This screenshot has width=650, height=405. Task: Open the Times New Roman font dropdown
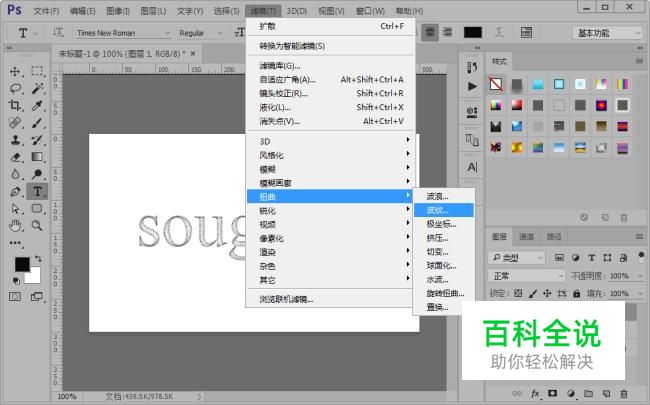pos(123,33)
